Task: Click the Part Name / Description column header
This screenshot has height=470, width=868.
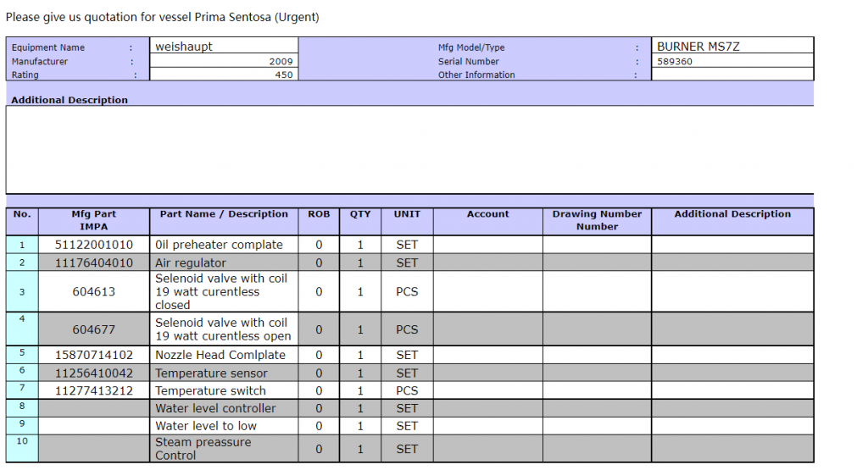Action: coord(224,214)
